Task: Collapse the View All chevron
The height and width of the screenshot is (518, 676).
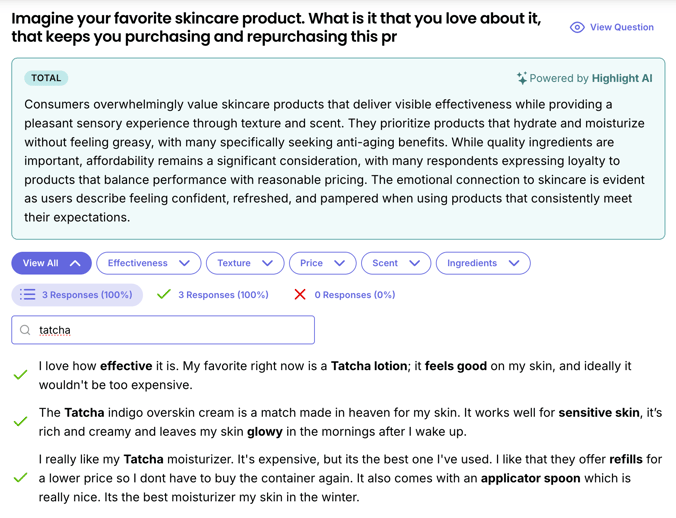Action: click(75, 263)
